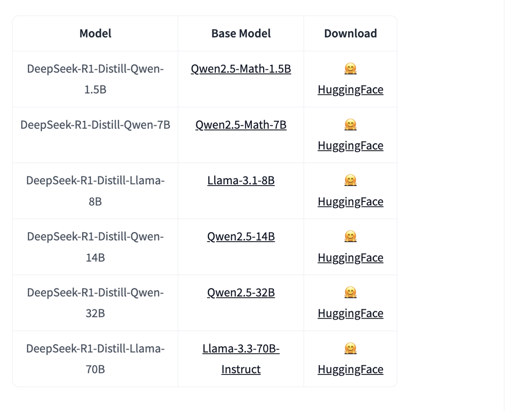532x411 pixels.
Task: Follow HuggingFace link for DeepSeek-R1-Distill-Qwen-1.5B
Action: tap(350, 90)
